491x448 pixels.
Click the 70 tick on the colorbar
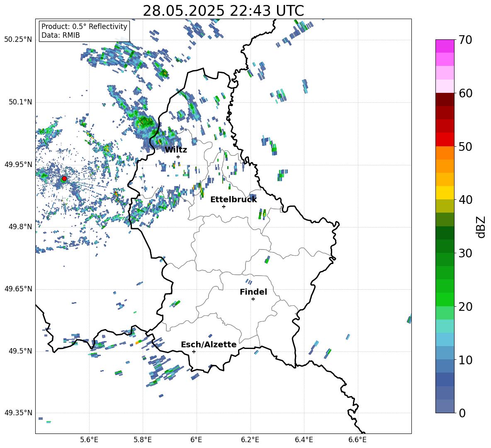[x=465, y=40]
